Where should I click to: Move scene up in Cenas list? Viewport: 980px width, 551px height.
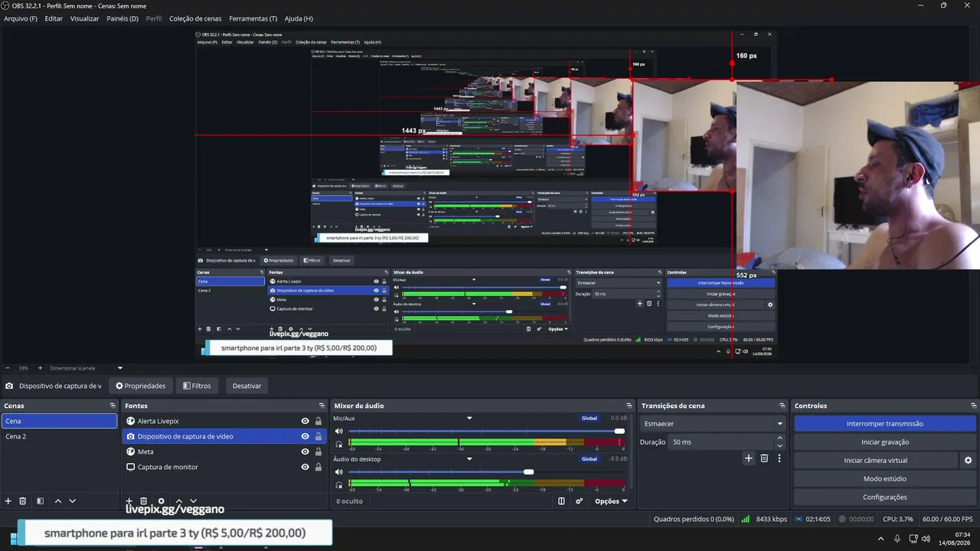point(57,501)
